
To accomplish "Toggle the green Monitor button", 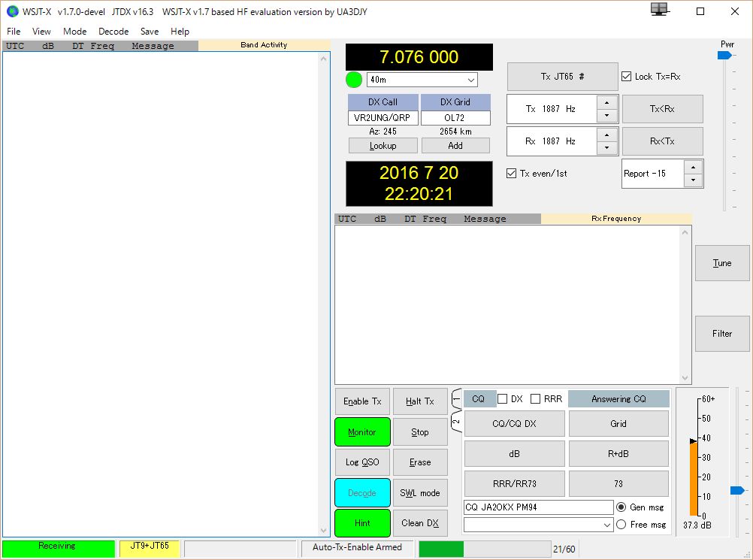I will [362, 432].
